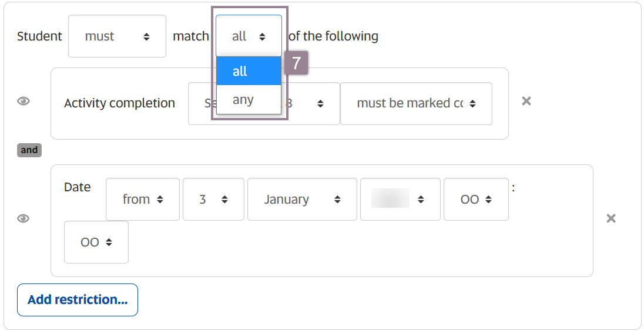
Task: Remove the Date restriction with X icon
Action: coord(611,218)
